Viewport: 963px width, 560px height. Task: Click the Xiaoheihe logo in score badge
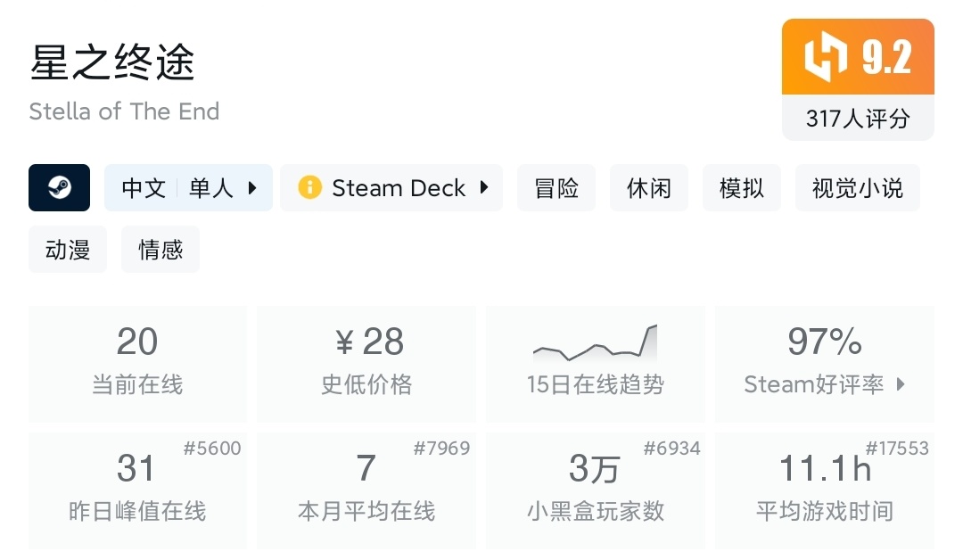[826, 57]
